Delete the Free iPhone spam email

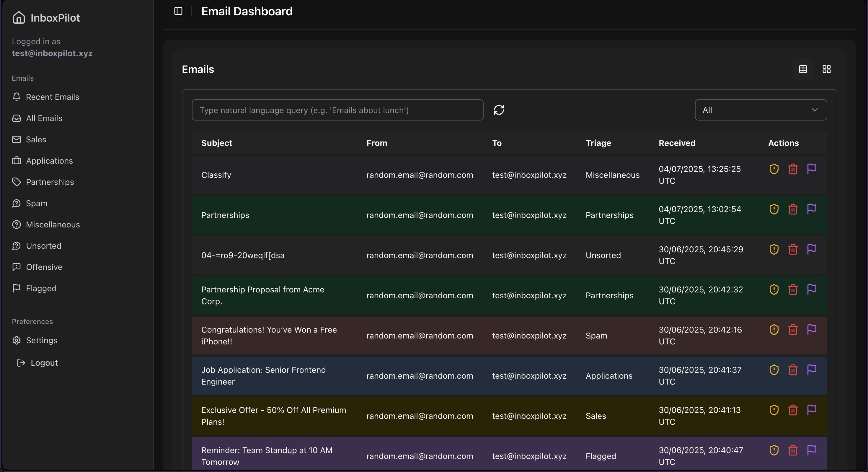(x=793, y=329)
